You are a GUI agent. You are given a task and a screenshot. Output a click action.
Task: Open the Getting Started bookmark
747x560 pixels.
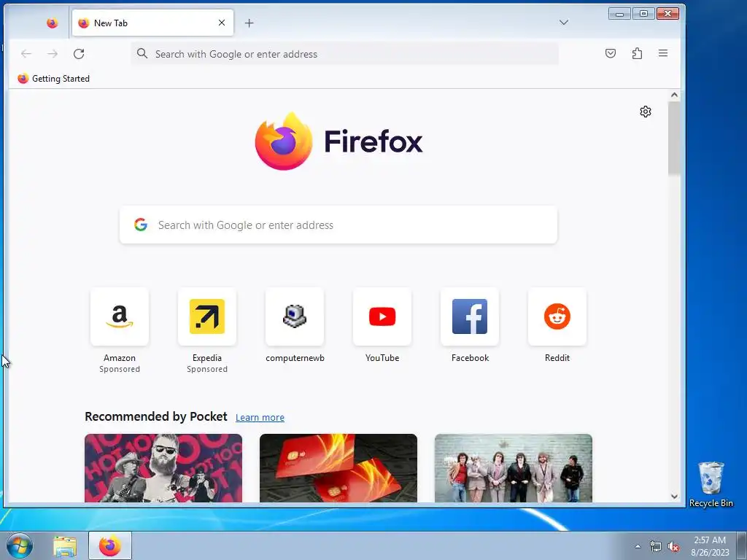[53, 79]
